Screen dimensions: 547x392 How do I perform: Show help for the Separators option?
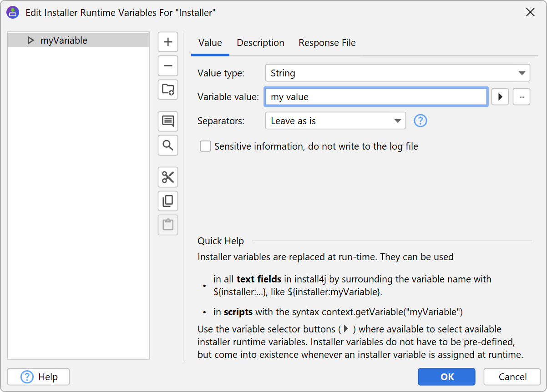point(420,121)
